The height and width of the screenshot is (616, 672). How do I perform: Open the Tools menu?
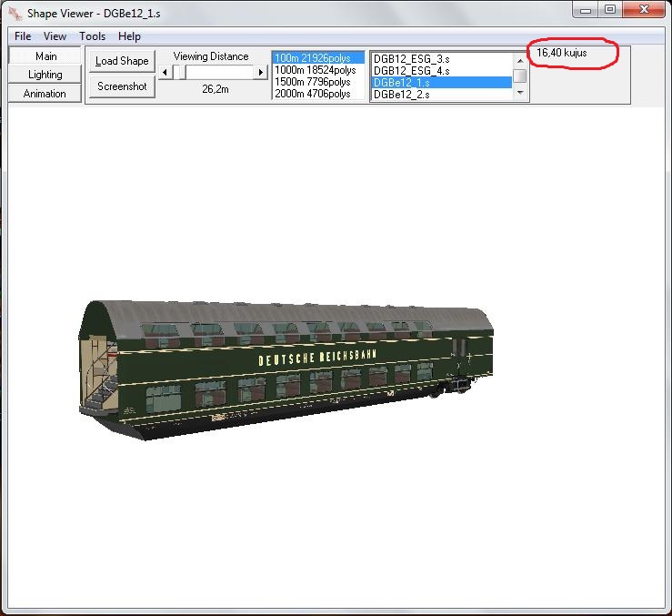coord(92,36)
